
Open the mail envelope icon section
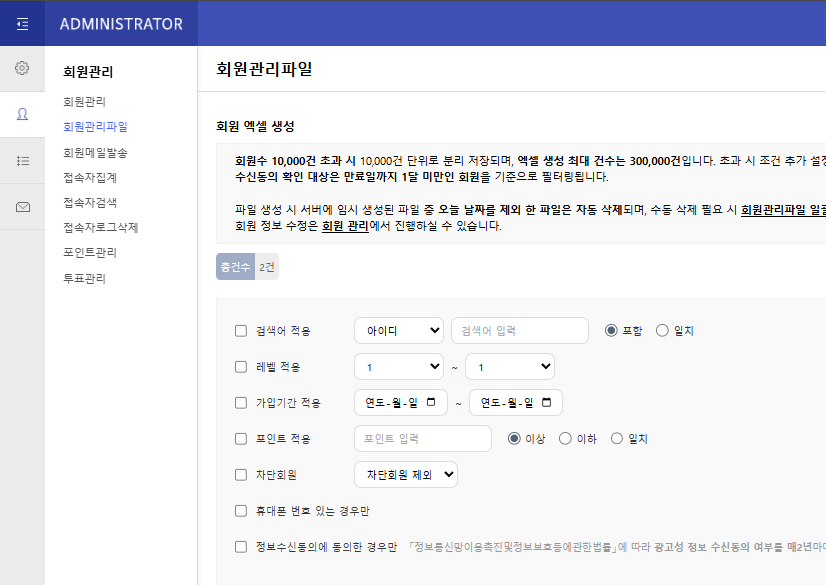click(22, 207)
